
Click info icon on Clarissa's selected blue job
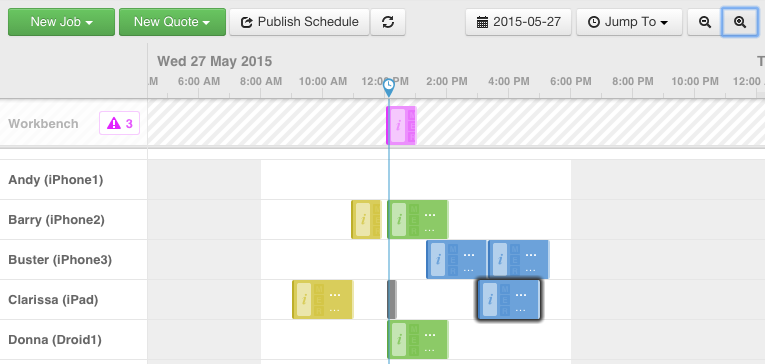pyautogui.click(x=490, y=300)
